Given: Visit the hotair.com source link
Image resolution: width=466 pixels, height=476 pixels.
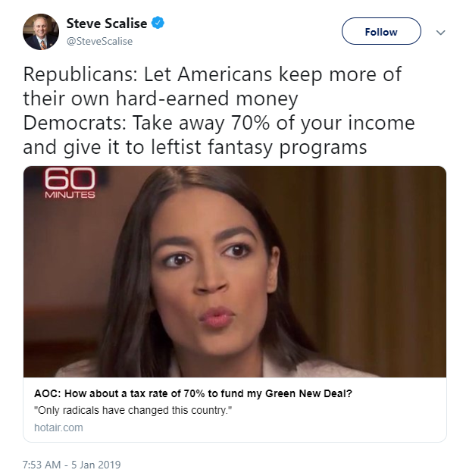Looking at the screenshot, I should point(58,427).
